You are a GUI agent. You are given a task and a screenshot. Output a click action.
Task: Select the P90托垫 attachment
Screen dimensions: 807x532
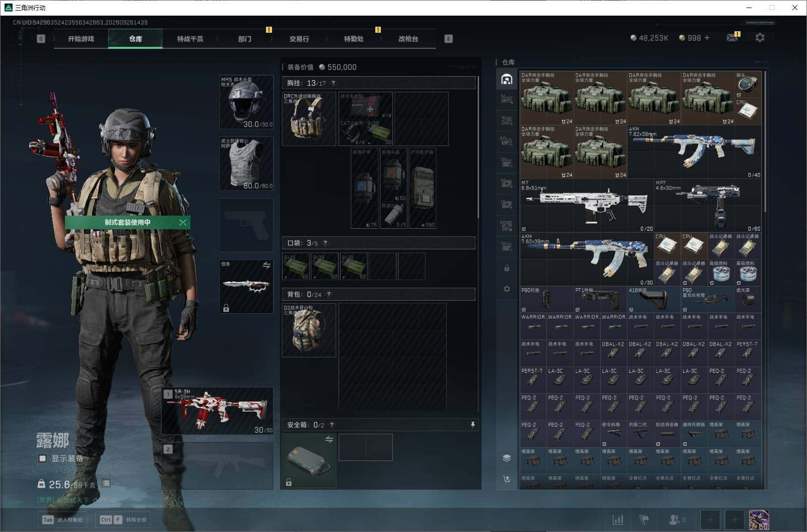[x=547, y=300]
